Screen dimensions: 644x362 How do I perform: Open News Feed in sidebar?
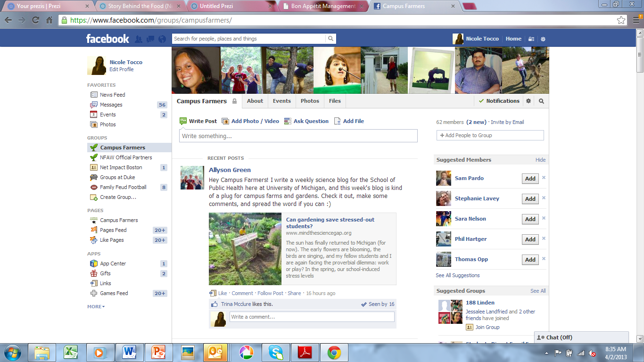pos(112,95)
